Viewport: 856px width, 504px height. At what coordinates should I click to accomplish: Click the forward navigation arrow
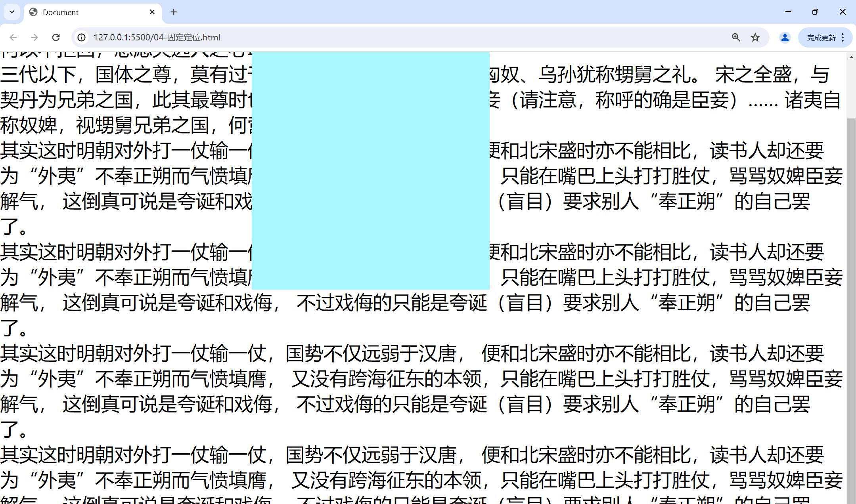point(34,37)
